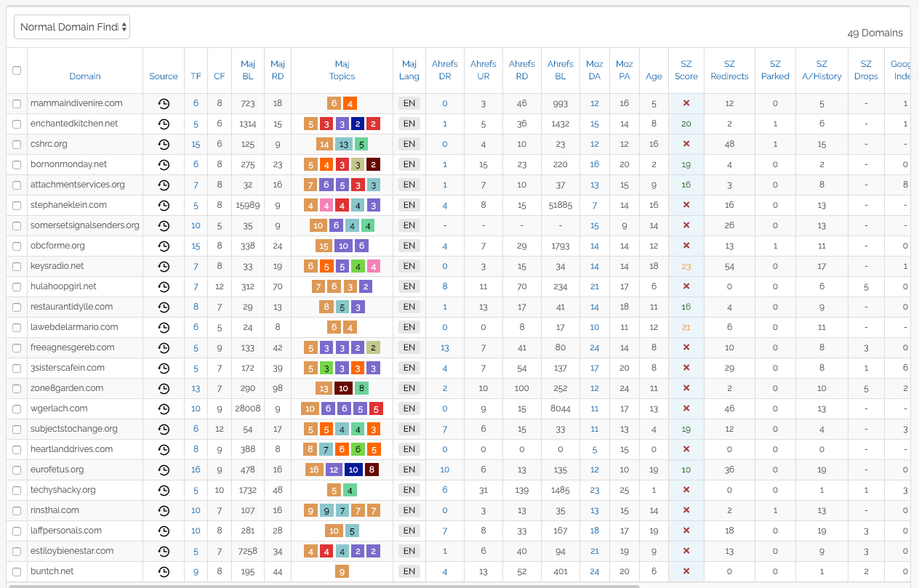The width and height of the screenshot is (919, 588).
Task: Sort by Age column header
Action: click(x=654, y=76)
